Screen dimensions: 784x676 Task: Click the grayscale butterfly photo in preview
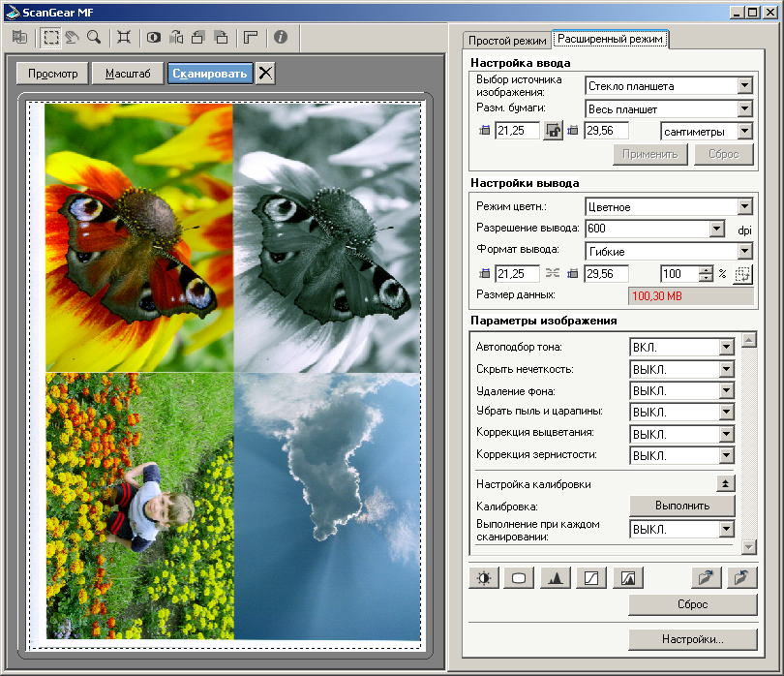(326, 237)
